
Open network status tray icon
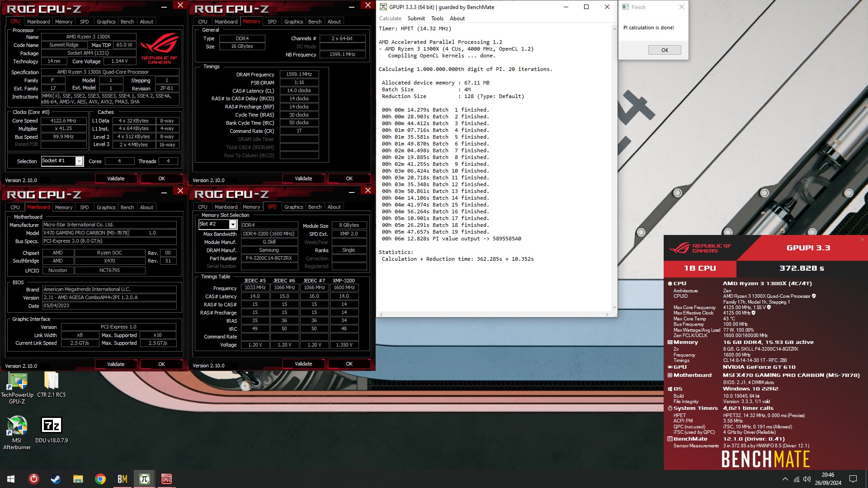pyautogui.click(x=797, y=479)
